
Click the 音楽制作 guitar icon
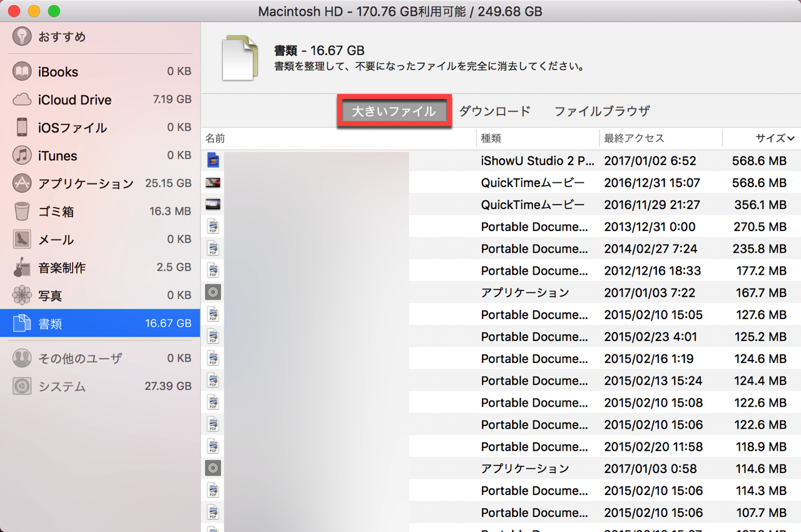pos(22,267)
